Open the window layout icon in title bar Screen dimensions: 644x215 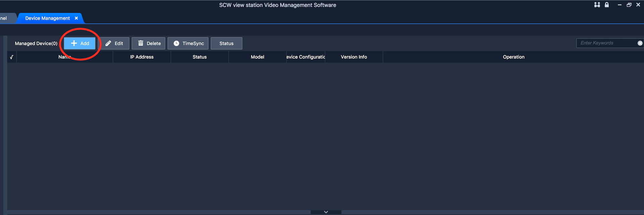click(597, 5)
